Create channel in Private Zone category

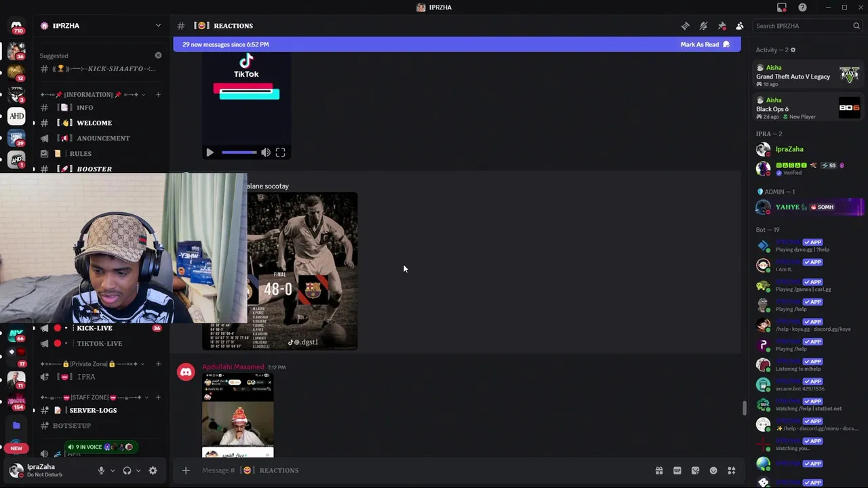(x=158, y=364)
